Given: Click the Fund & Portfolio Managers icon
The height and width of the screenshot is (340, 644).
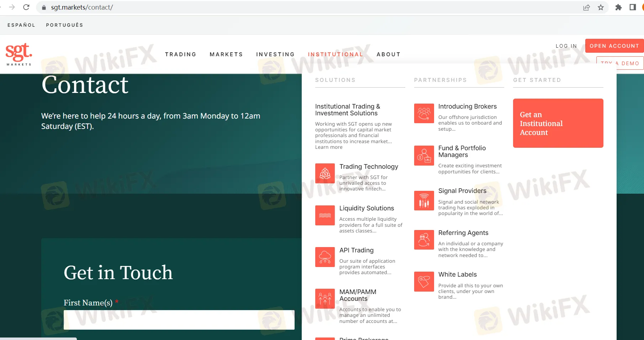Looking at the screenshot, I should (424, 156).
